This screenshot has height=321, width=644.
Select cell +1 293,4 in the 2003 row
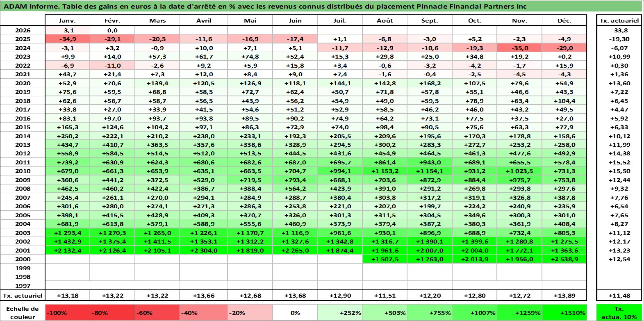(x=67, y=233)
